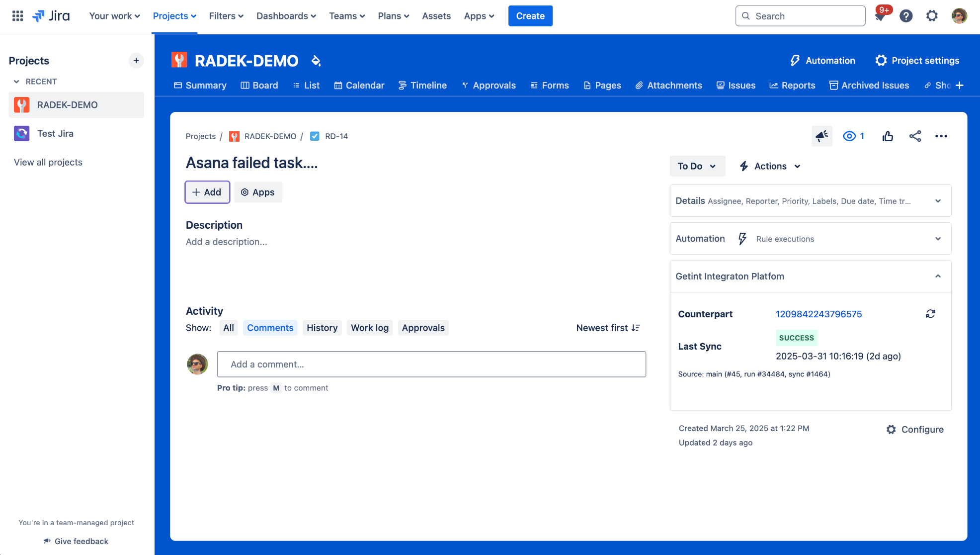Collapse the RECENT projects section

point(35,82)
